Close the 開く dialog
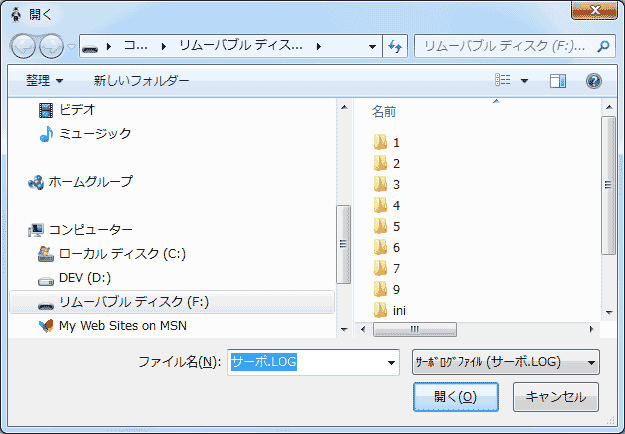 [594, 10]
